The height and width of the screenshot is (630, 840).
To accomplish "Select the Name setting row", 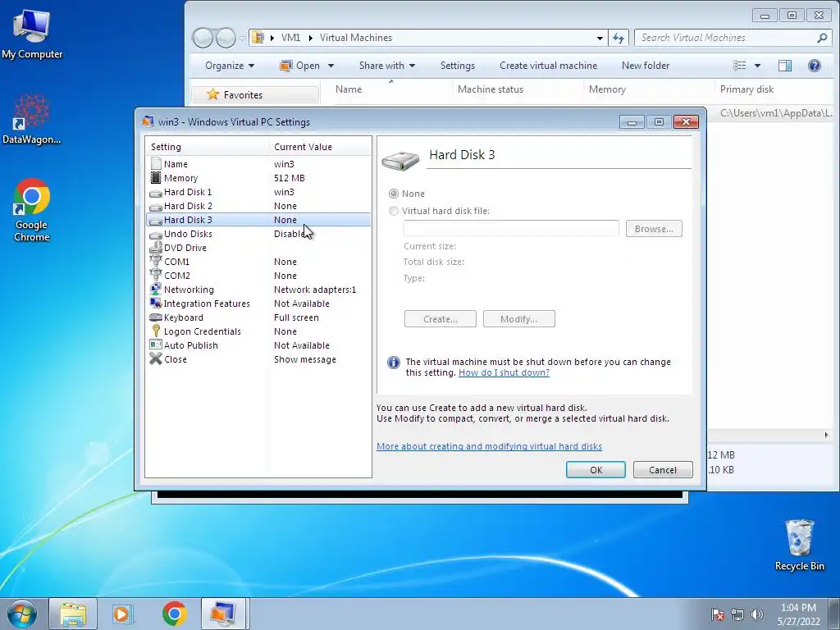I will click(x=258, y=164).
